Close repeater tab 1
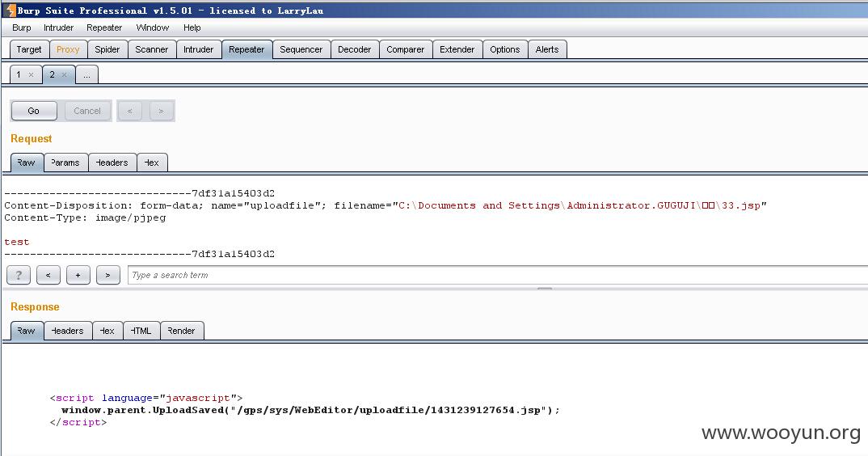Viewport: 868px width, 456px height. (31, 75)
